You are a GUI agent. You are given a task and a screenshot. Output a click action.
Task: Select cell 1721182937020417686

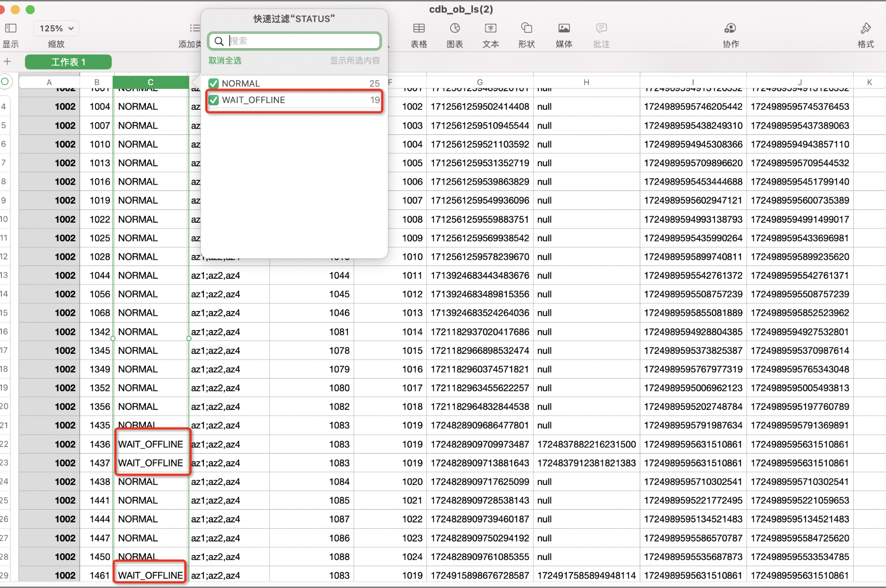point(480,332)
